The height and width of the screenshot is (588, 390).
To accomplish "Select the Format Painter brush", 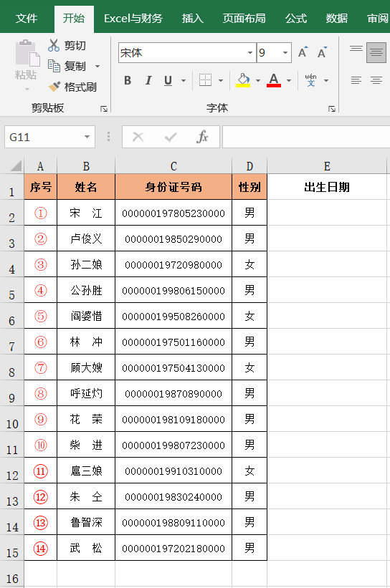I will 54,87.
